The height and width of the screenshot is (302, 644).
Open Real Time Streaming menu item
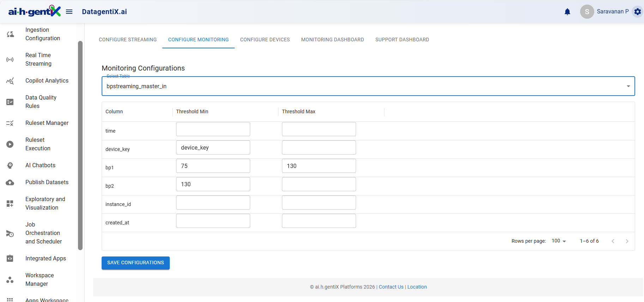[x=38, y=60]
